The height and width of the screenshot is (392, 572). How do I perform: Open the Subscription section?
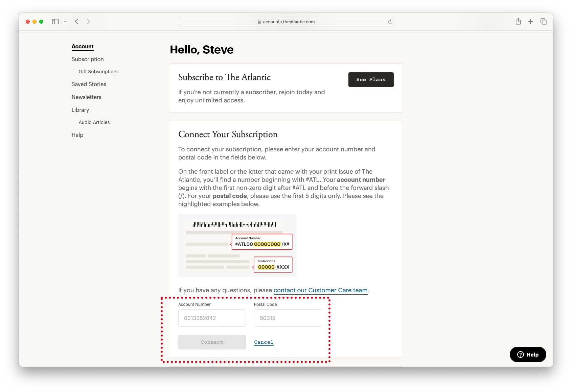coord(88,59)
